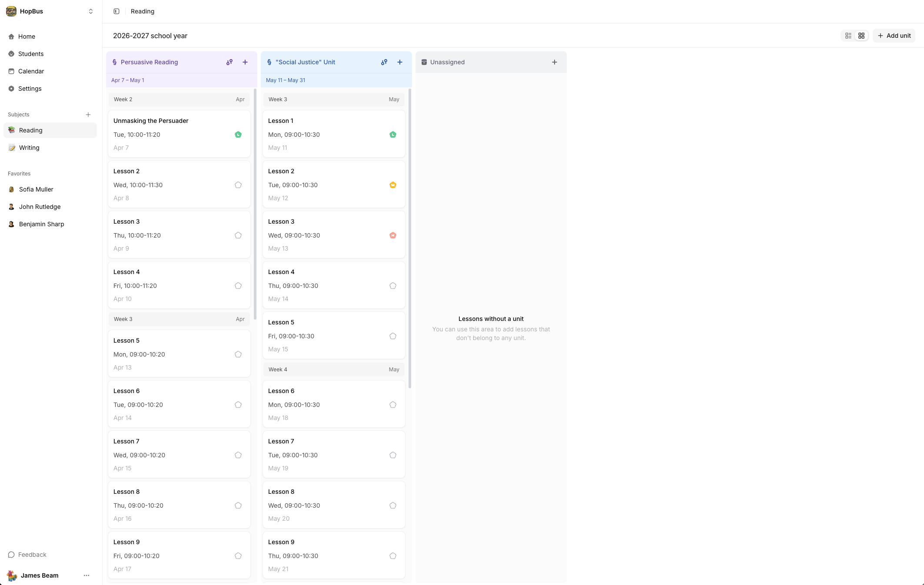The image size is (924, 585).
Task: Add a new subject with plus icon
Action: (88, 115)
